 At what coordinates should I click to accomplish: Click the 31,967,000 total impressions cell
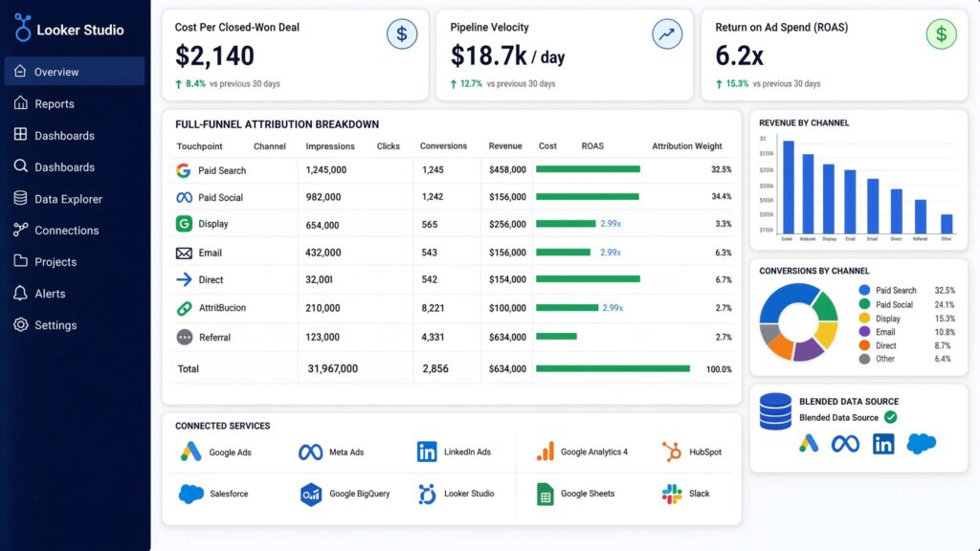332,368
